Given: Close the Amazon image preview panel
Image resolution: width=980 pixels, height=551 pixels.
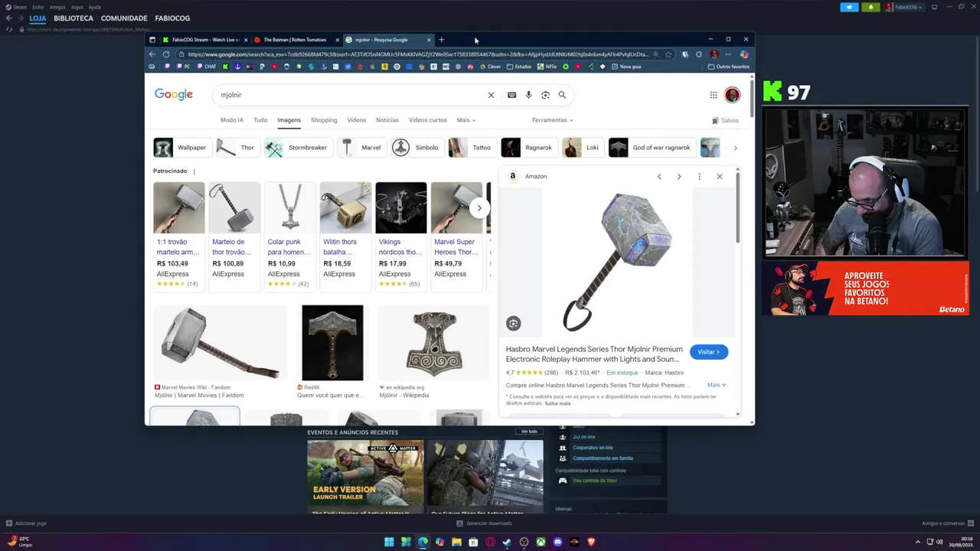Looking at the screenshot, I should click(720, 177).
